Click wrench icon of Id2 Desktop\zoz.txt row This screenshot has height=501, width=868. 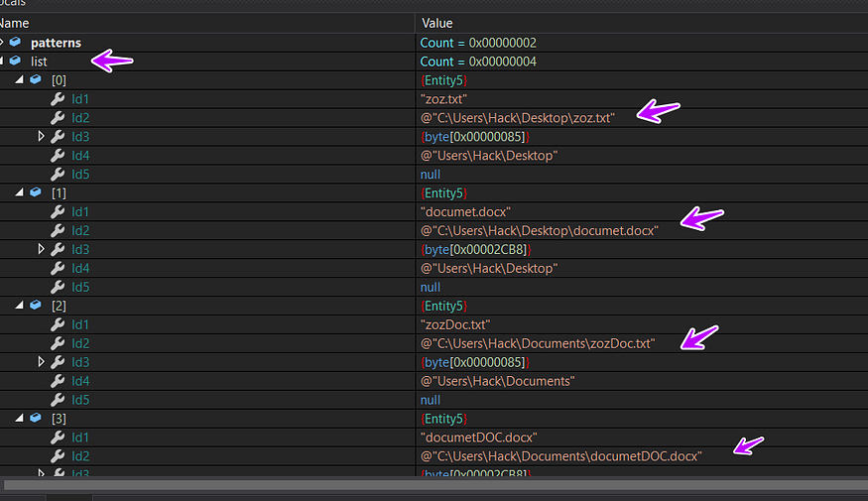[x=58, y=117]
